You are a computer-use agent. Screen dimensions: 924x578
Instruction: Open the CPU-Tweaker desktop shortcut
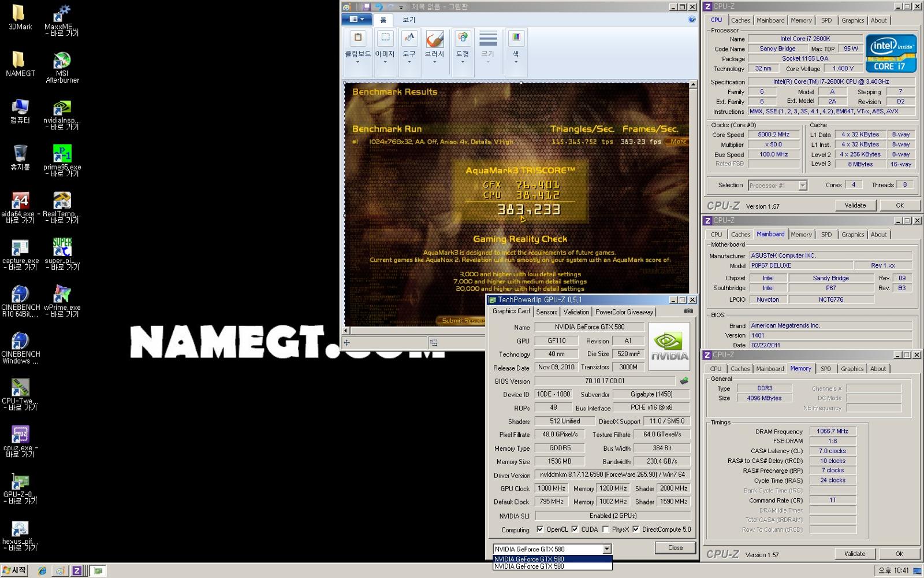click(20, 395)
